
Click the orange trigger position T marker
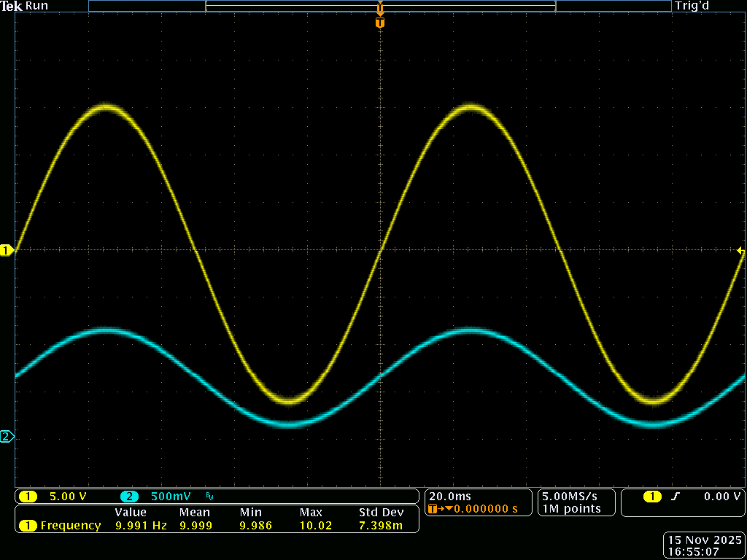[x=379, y=23]
